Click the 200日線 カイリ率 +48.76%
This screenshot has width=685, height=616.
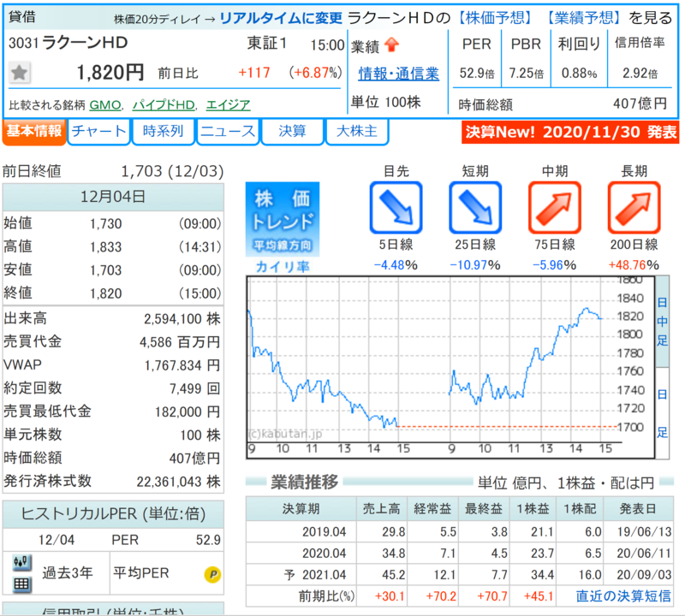[x=634, y=265]
